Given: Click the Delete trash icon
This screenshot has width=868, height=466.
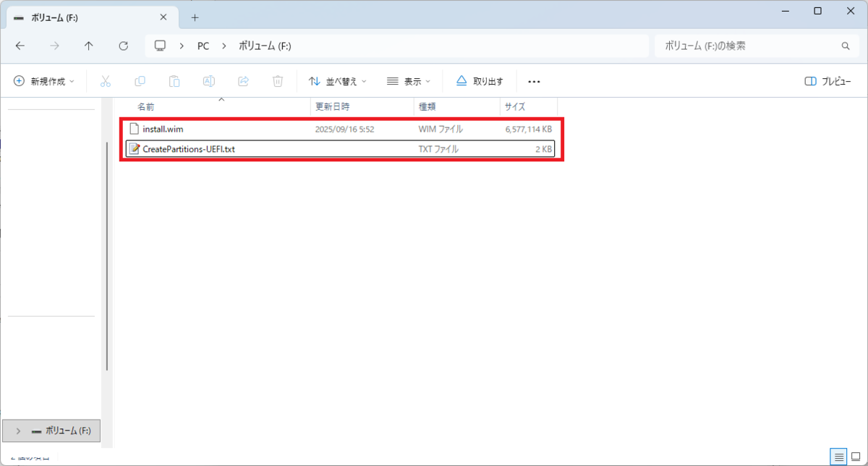Looking at the screenshot, I should point(278,81).
